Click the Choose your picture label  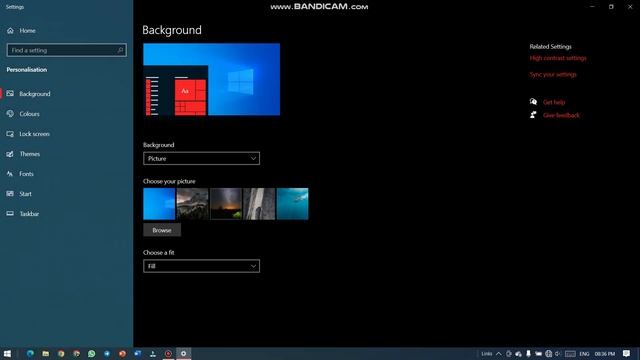tap(169, 181)
